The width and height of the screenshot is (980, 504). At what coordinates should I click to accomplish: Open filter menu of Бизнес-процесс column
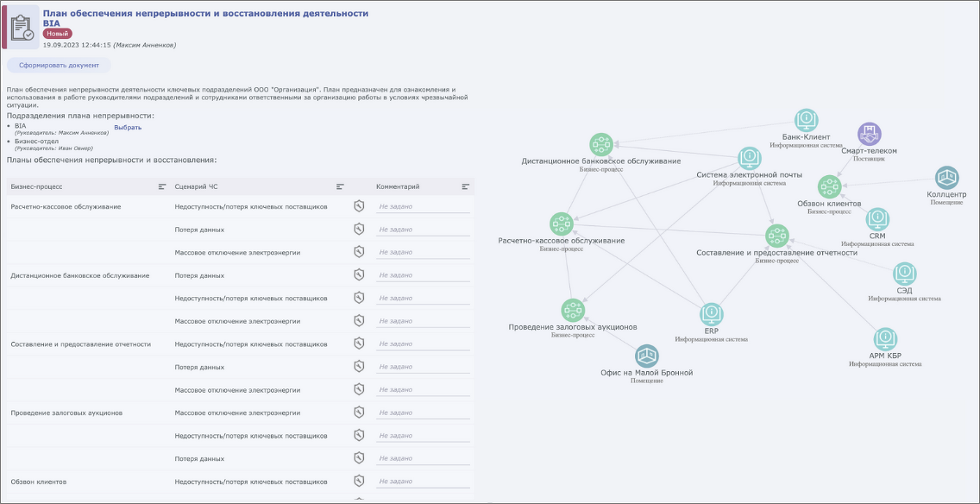(x=161, y=186)
